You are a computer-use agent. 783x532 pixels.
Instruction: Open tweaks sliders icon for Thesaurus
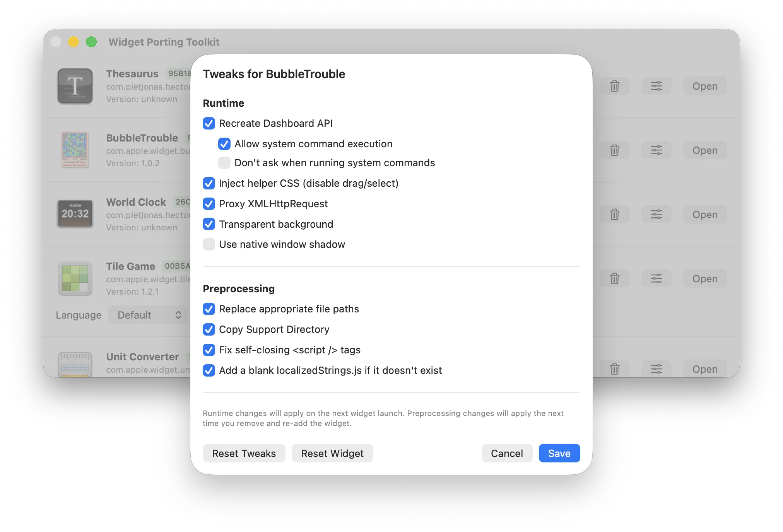tap(656, 86)
